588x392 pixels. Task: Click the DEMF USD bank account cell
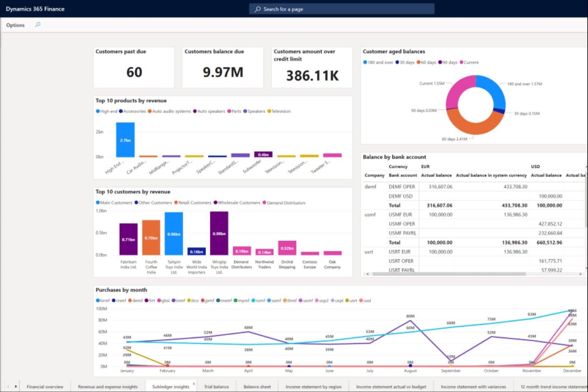(401, 196)
